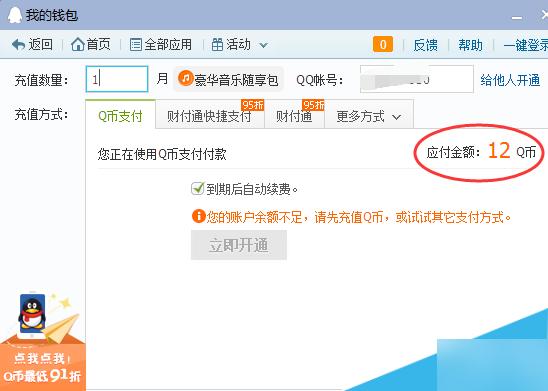The width and height of the screenshot is (548, 391).
Task: Click 给他人开通 link
Action: click(510, 80)
